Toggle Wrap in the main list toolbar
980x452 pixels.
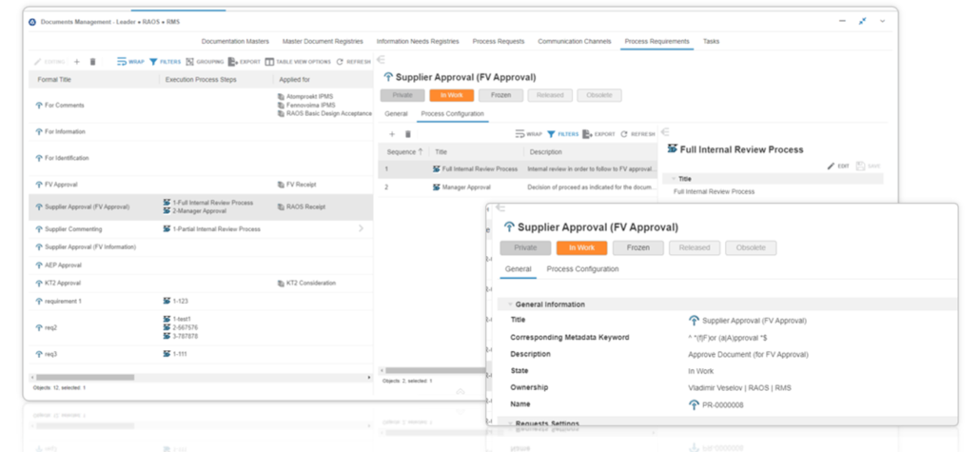[131, 62]
